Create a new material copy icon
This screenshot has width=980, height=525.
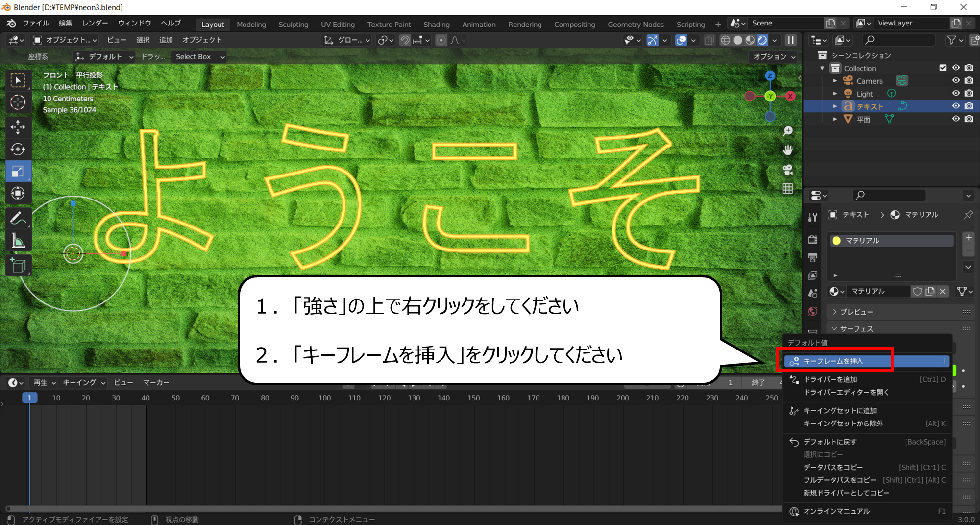pos(930,291)
